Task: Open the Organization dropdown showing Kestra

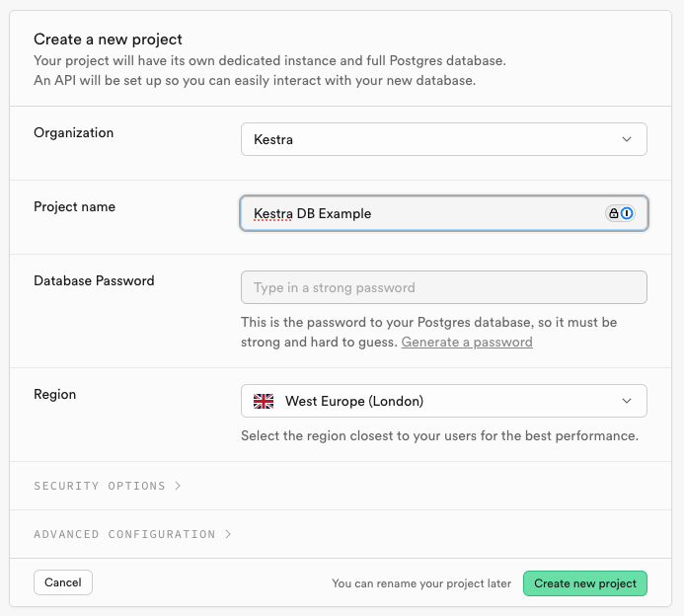Action: (x=443, y=139)
